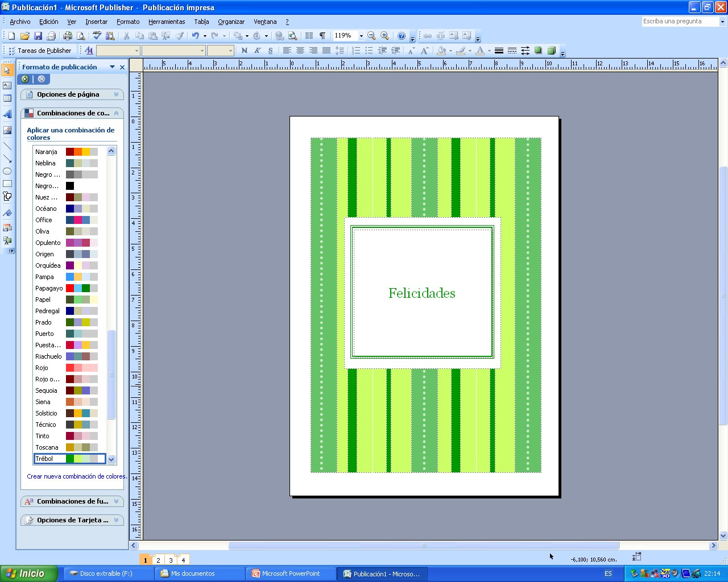Toggle paragraph marks visibility
728x582 pixels.
pyautogui.click(x=321, y=35)
